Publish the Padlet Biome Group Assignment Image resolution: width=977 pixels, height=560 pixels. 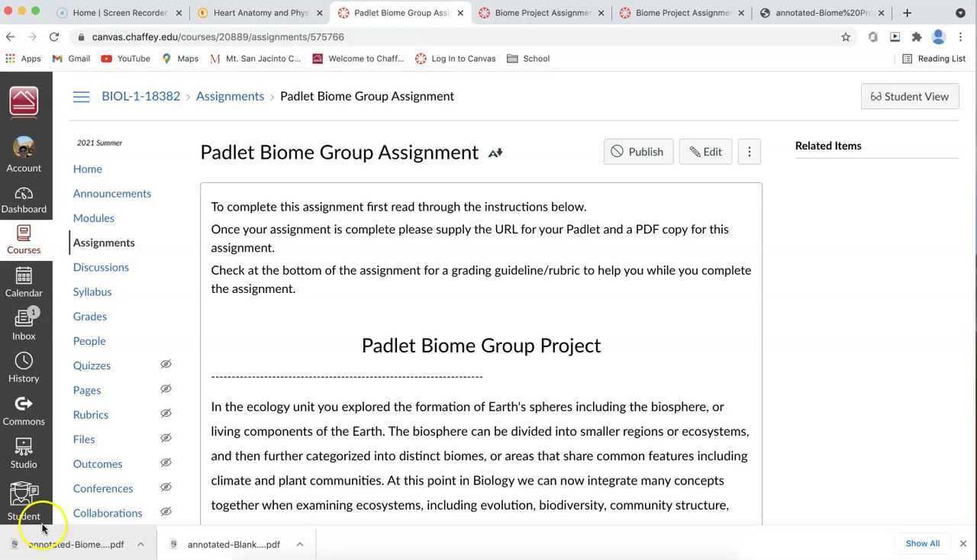pyautogui.click(x=638, y=151)
